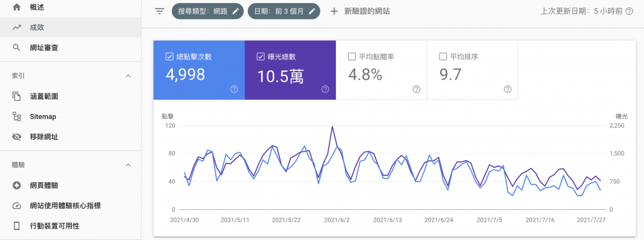Screen dimensions: 644x240
Task: Open 網站使用體驗核心指標 report
Action: pos(70,205)
